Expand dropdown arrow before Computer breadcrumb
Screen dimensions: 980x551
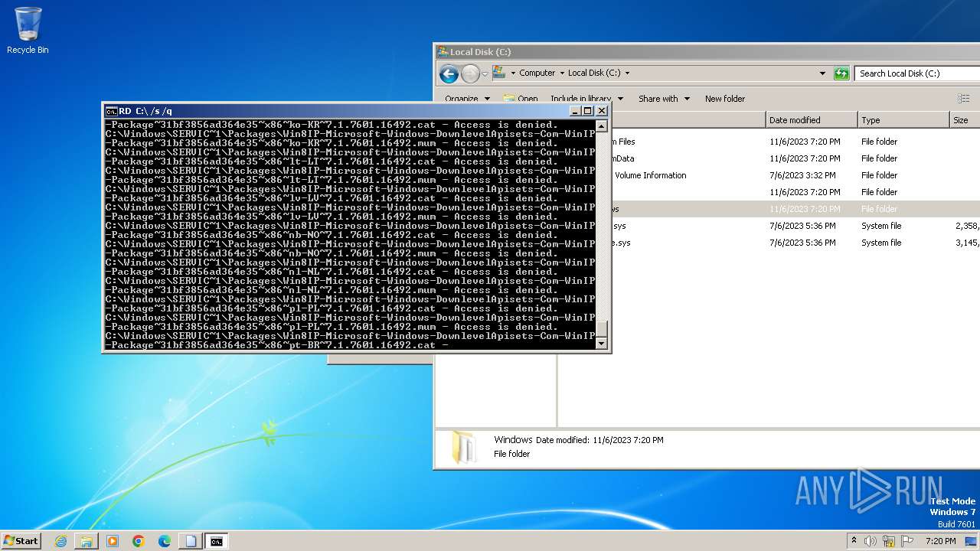513,73
